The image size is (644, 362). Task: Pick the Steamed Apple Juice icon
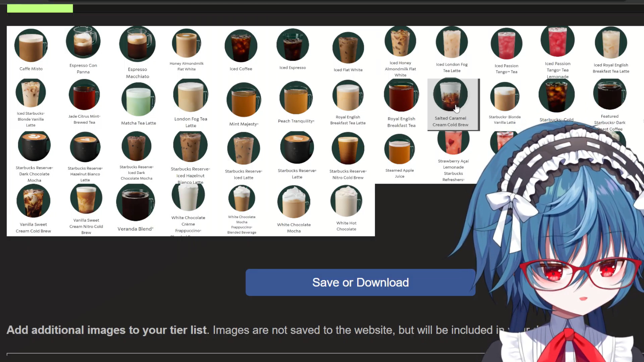click(399, 149)
